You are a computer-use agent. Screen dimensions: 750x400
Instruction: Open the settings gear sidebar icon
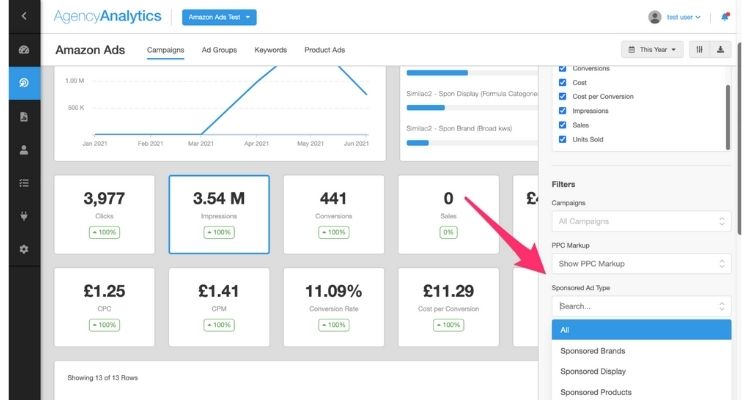(24, 249)
